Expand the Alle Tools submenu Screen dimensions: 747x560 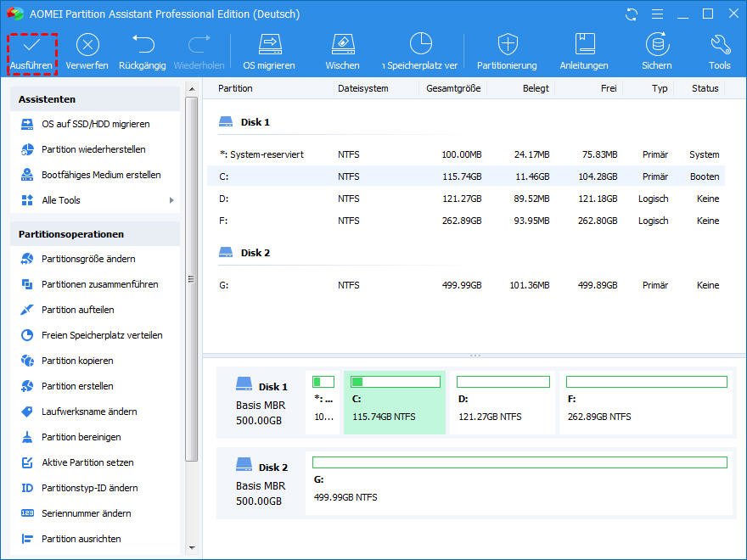point(171,200)
